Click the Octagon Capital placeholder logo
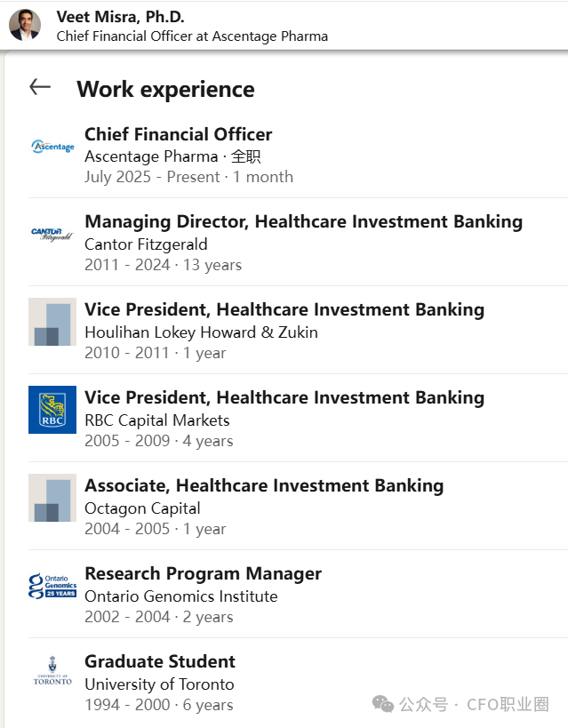This screenshot has height=728, width=568. tap(52, 498)
